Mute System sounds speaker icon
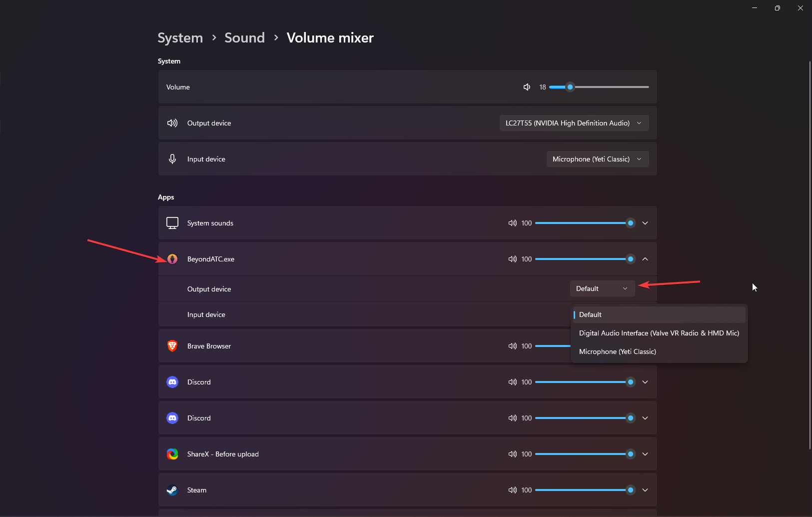 (x=513, y=223)
